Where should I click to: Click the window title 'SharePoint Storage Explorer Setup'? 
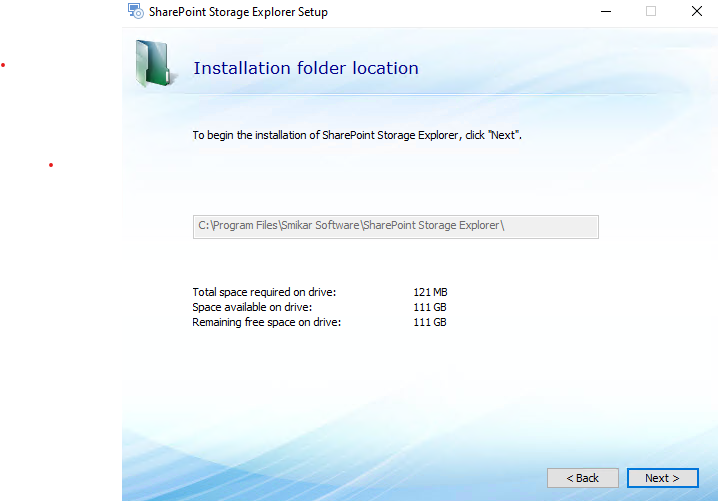coord(238,12)
